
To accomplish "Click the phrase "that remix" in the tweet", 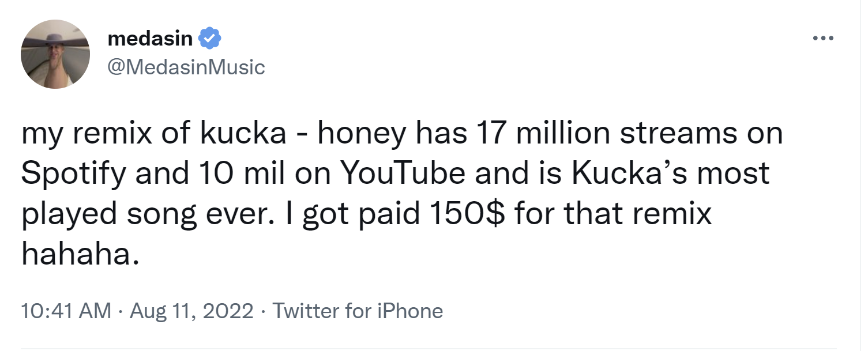I will 638,214.
